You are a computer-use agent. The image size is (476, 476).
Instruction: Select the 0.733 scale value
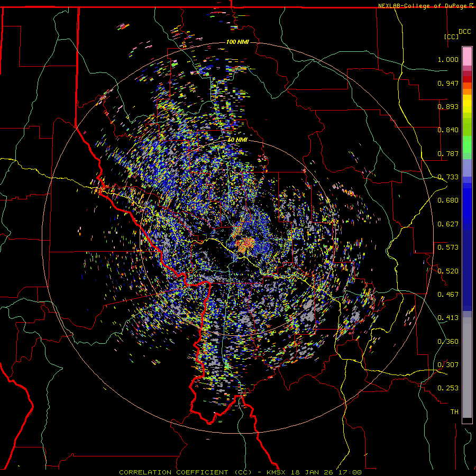[x=448, y=177]
